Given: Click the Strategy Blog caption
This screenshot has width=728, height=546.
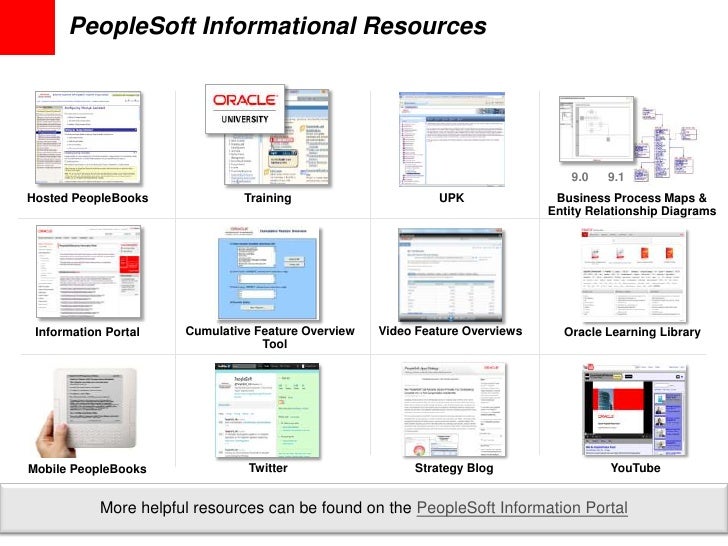Looking at the screenshot, I should [454, 468].
